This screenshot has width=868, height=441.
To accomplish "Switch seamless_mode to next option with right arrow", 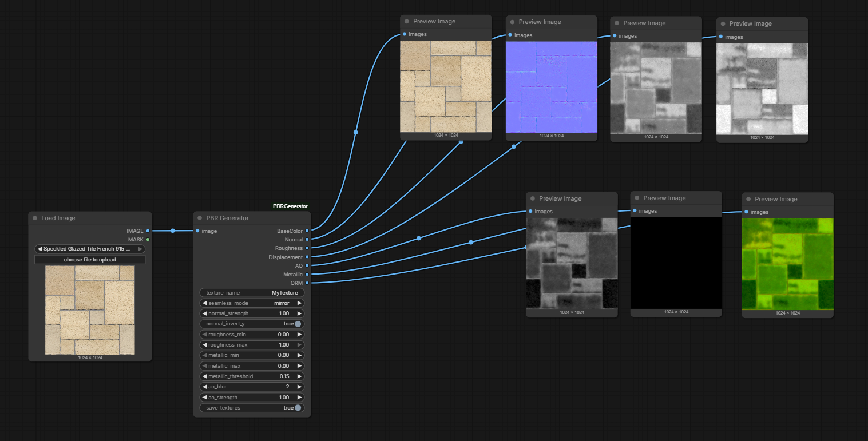I will click(x=299, y=303).
